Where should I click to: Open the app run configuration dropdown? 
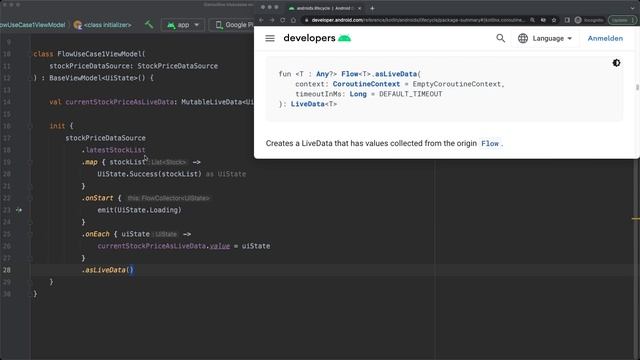pos(182,25)
